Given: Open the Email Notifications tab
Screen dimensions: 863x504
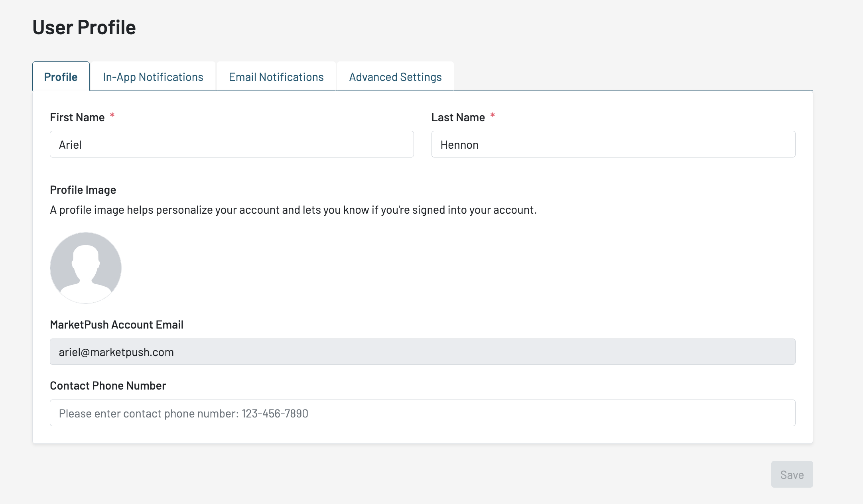Looking at the screenshot, I should 276,77.
